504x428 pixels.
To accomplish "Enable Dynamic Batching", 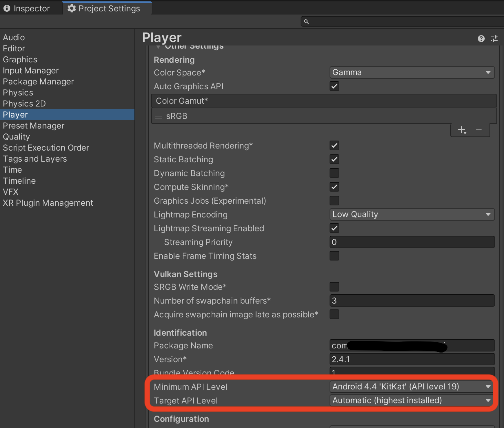I will (x=334, y=173).
